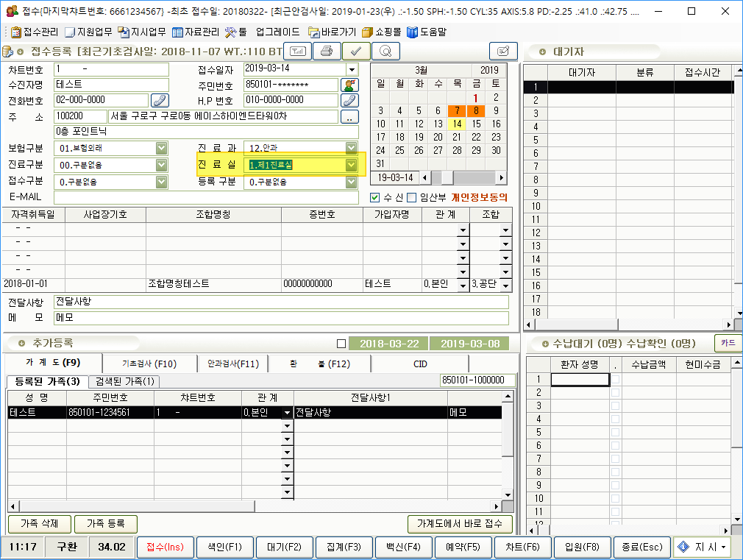Expand the 보험구분 dropdown

tap(162, 148)
